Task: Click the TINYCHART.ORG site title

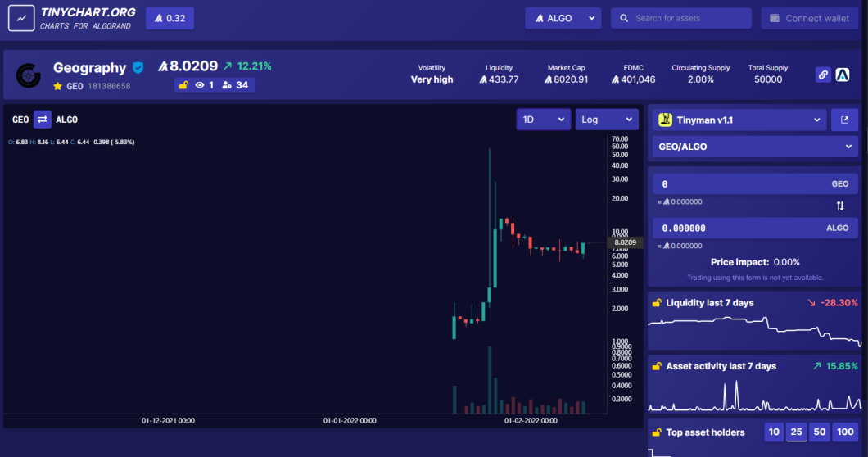Action: [88, 12]
